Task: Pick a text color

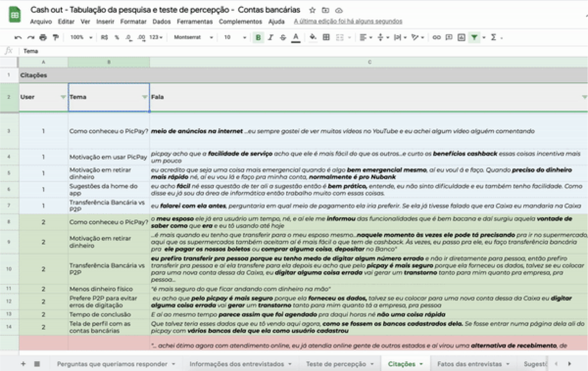Action: pyautogui.click(x=296, y=37)
